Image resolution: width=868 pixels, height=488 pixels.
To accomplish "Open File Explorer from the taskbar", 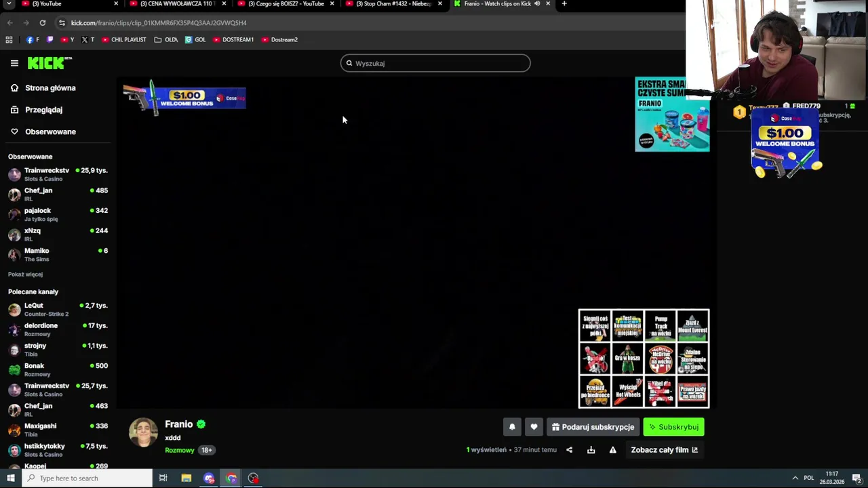I will pyautogui.click(x=186, y=478).
